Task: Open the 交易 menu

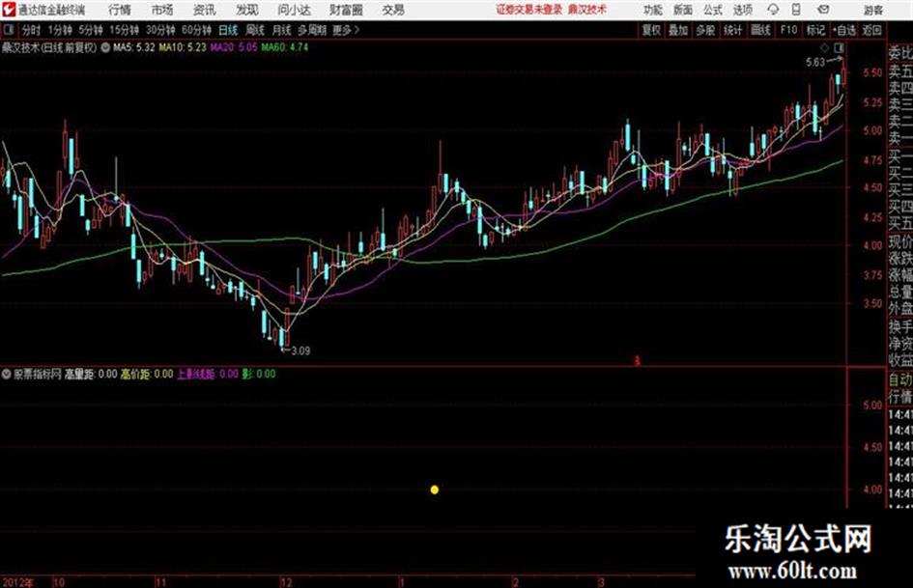Action: point(393,10)
